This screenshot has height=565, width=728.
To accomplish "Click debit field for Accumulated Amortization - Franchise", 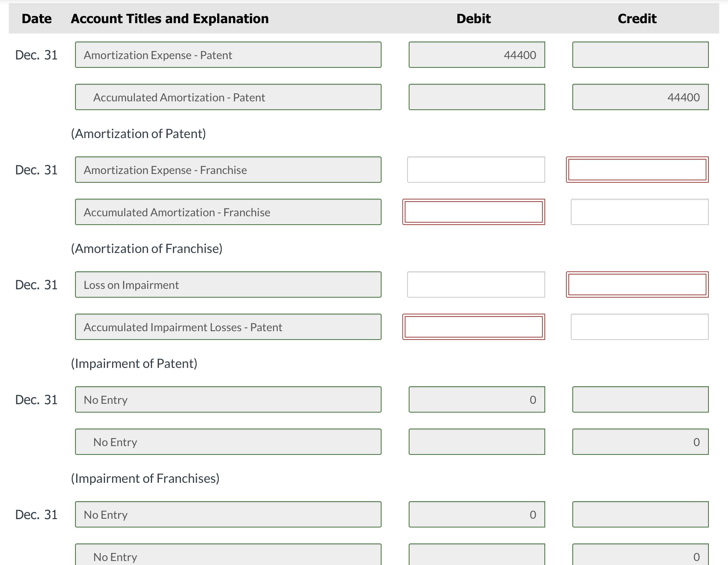I will click(x=473, y=212).
